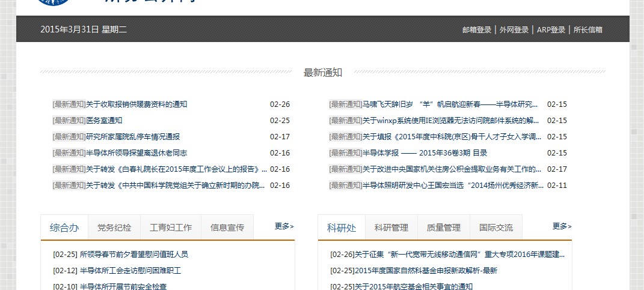Viewport: 644px width, 290px height.
Task: Open 外网登录 link in top bar
Action: click(514, 30)
